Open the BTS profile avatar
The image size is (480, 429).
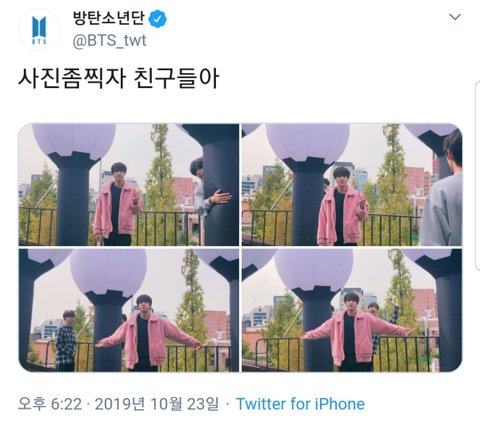pyautogui.click(x=39, y=30)
